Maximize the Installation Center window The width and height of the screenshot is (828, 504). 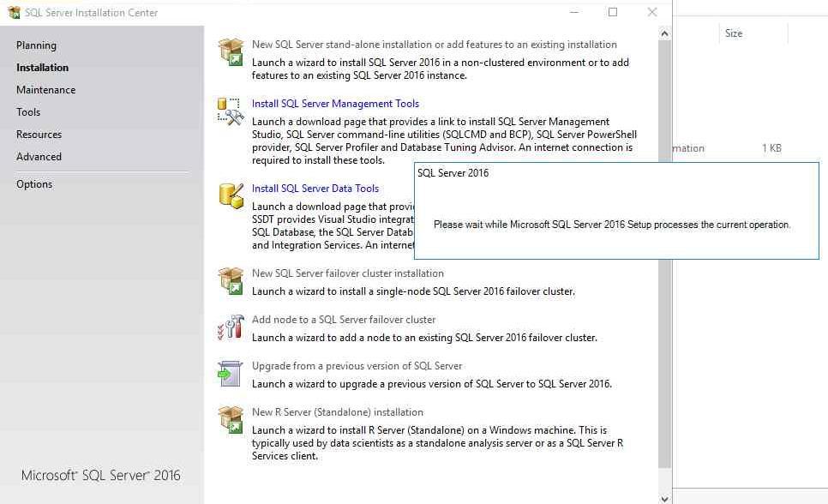click(x=613, y=12)
